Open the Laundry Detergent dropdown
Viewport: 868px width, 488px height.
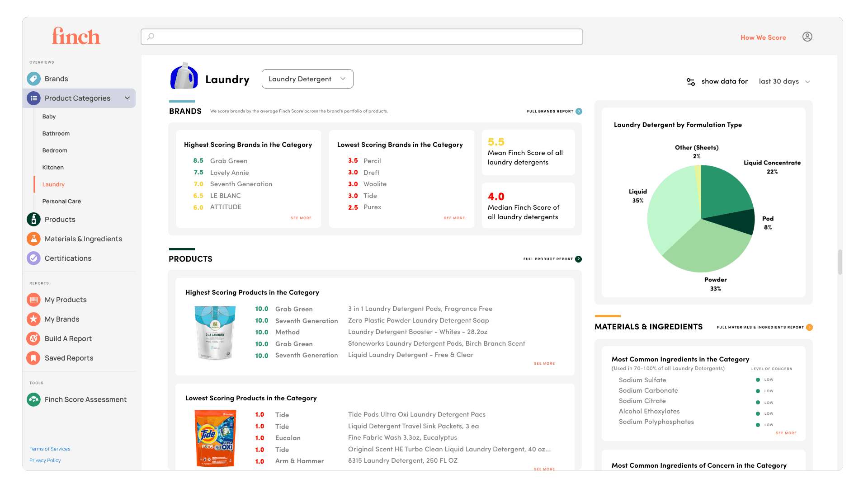click(307, 79)
